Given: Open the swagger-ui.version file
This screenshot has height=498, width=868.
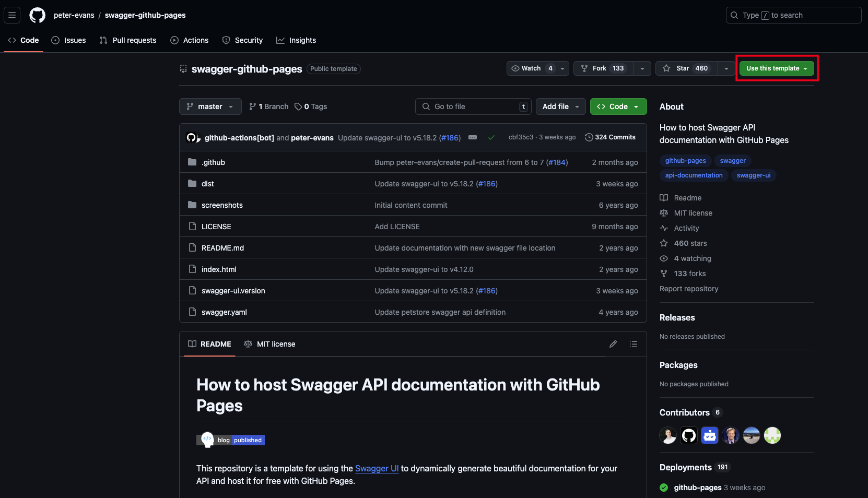Looking at the screenshot, I should (233, 291).
